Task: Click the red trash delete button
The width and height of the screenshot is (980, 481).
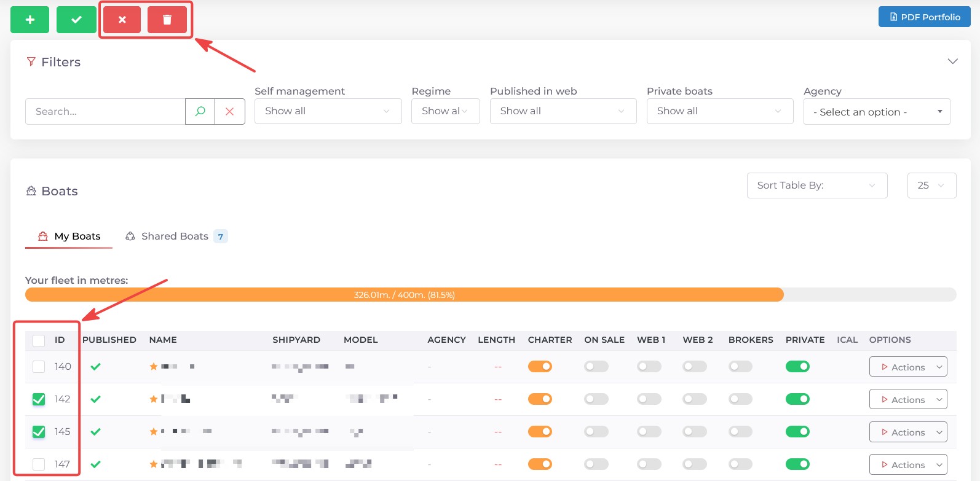Action: (167, 20)
